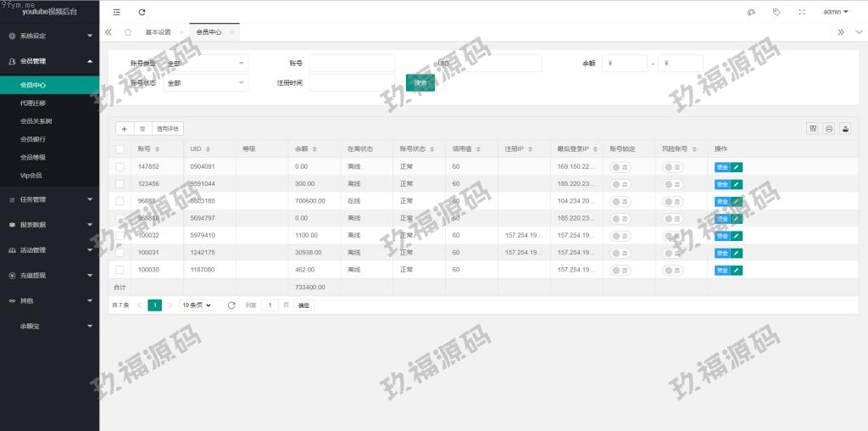Toggle 风险账号 switch for account 100030
This screenshot has width=868, height=431.
click(x=673, y=270)
